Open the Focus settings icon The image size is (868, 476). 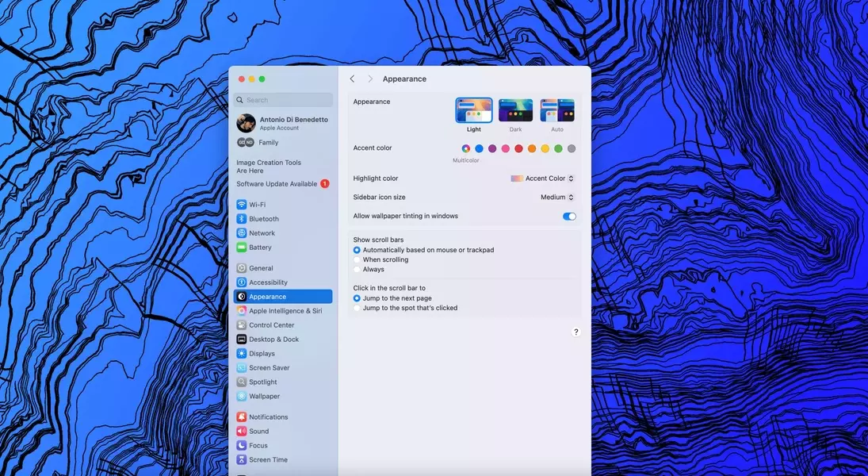click(242, 446)
